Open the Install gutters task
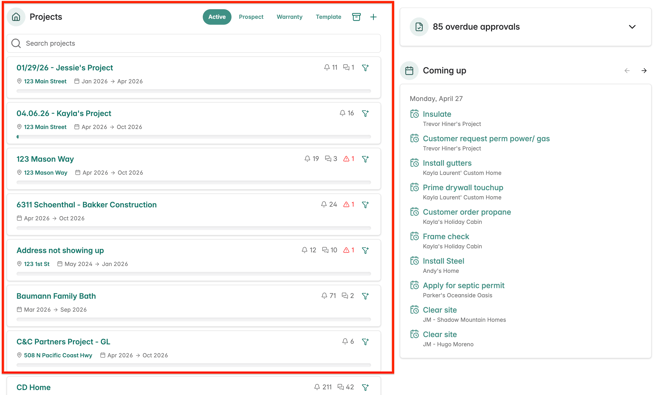The image size is (670, 395). (447, 163)
